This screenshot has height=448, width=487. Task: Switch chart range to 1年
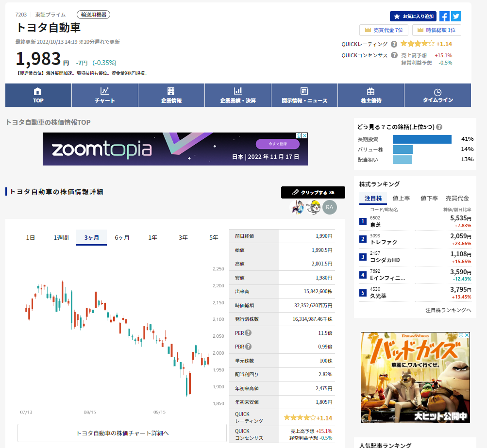pos(153,238)
